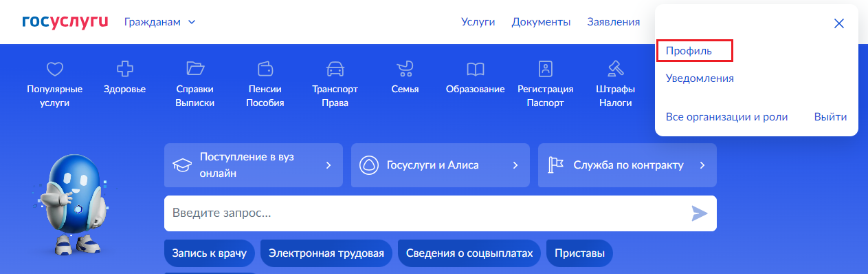Open the Пенсии Пособия wallet icon
Screen dimensions: 868x274
[x=266, y=69]
